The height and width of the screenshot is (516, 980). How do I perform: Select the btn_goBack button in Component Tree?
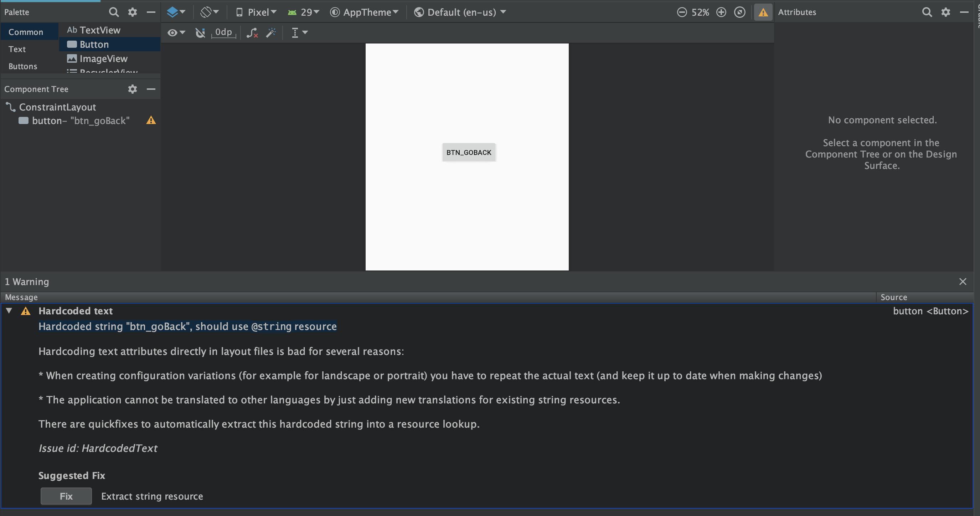tap(80, 121)
